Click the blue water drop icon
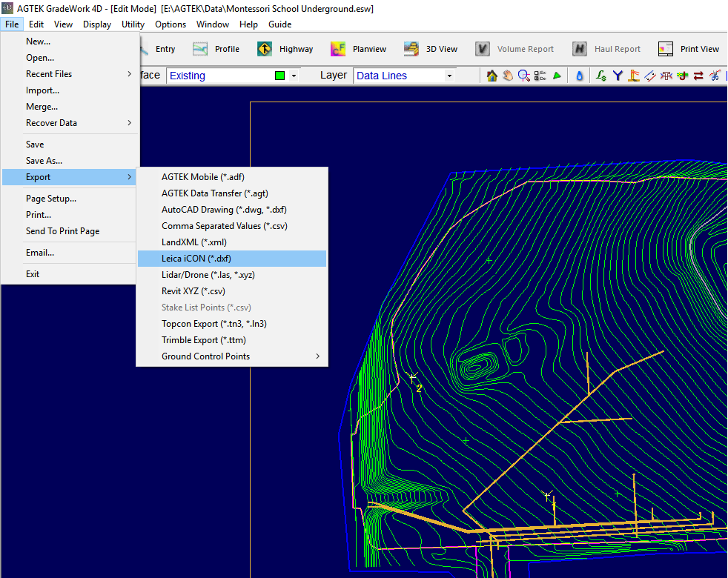The height and width of the screenshot is (578, 728). pyautogui.click(x=580, y=76)
